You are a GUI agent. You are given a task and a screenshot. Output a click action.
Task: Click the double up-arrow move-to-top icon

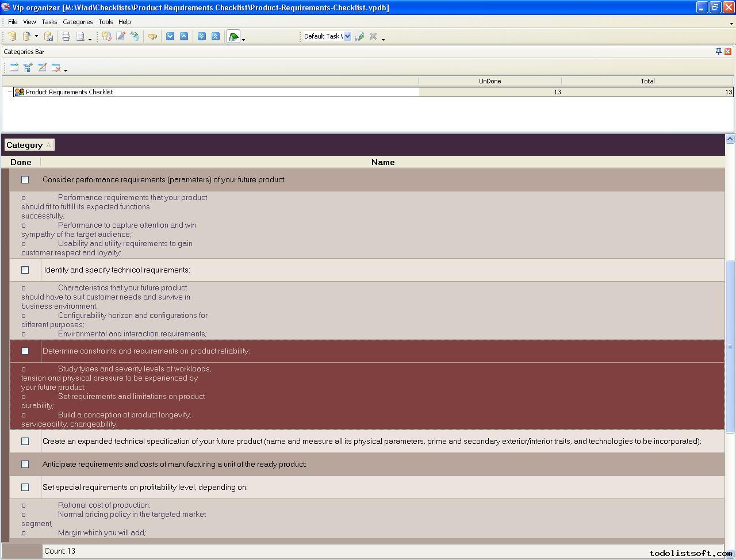point(216,36)
